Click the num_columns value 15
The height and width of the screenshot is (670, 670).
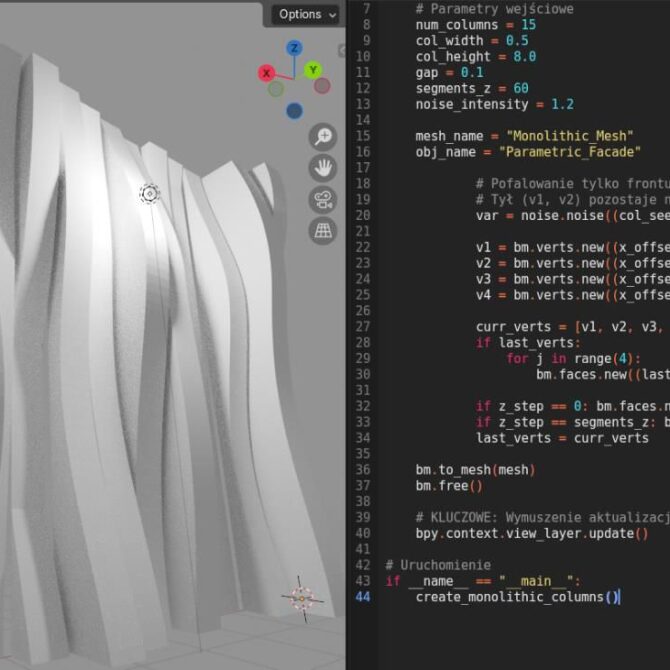coord(528,25)
